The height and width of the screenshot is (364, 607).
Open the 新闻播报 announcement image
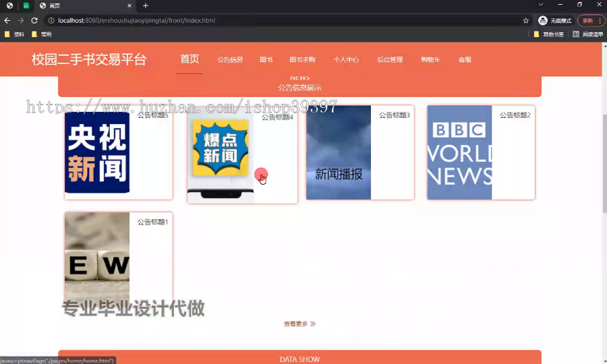point(339,152)
